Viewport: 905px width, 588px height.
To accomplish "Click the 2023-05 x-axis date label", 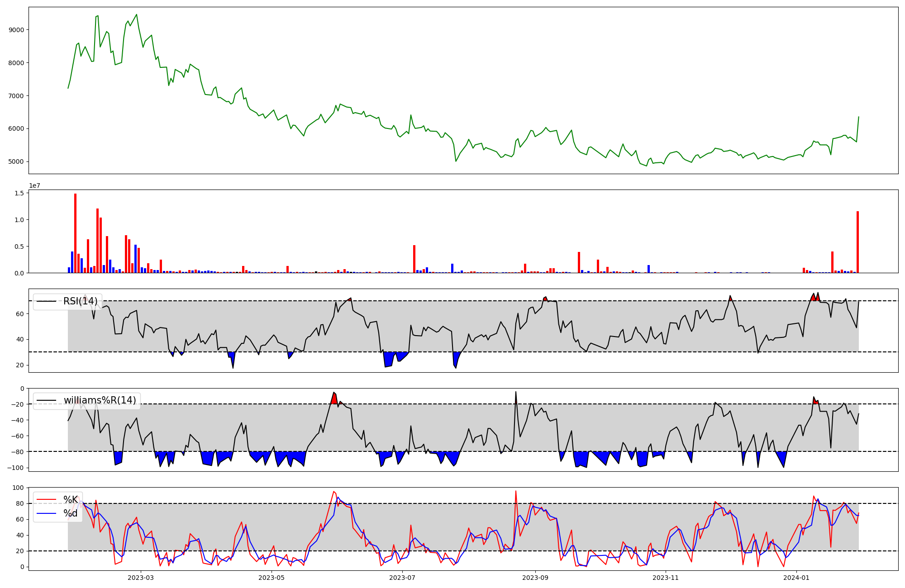I will 271,578.
